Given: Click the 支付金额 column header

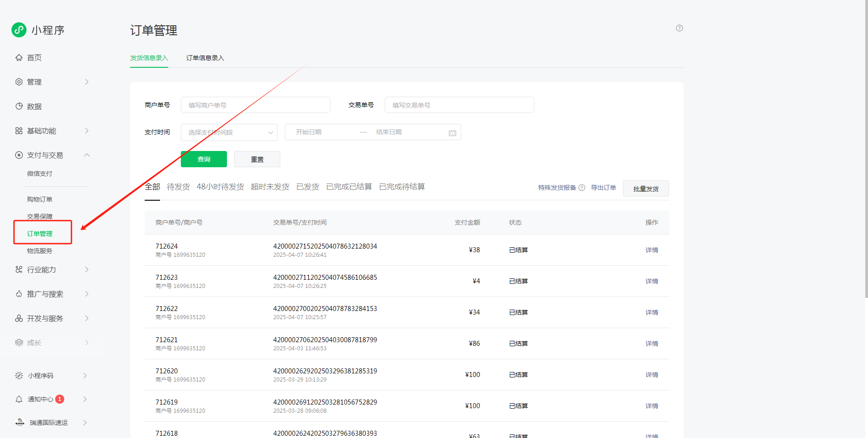Looking at the screenshot, I should (x=467, y=222).
